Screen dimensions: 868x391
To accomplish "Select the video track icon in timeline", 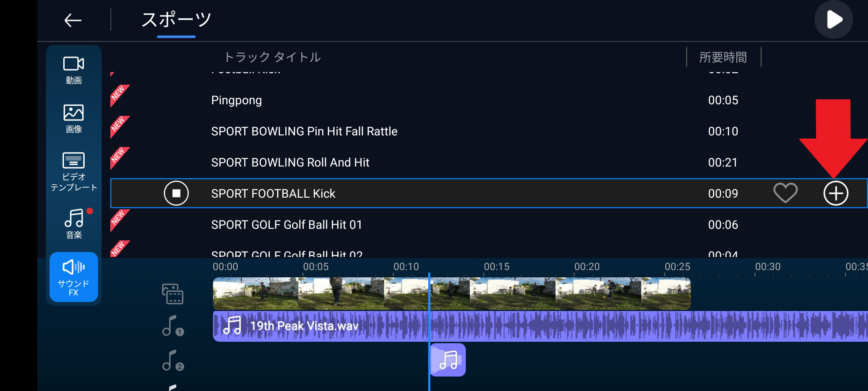I will click(x=173, y=294).
